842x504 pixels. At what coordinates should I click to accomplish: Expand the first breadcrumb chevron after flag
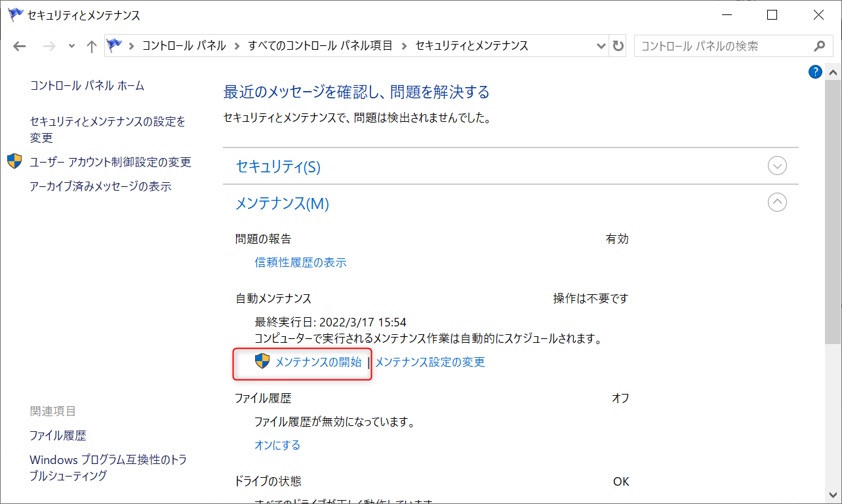pos(131,46)
